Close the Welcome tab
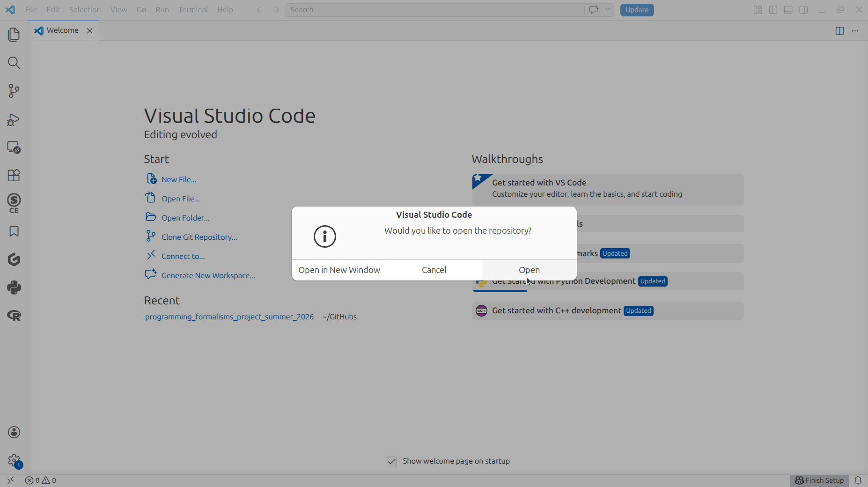This screenshot has width=868, height=487. click(x=89, y=31)
